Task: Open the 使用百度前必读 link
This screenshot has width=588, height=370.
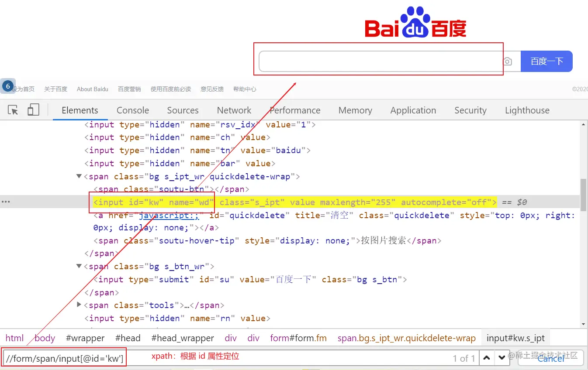Action: [x=171, y=89]
